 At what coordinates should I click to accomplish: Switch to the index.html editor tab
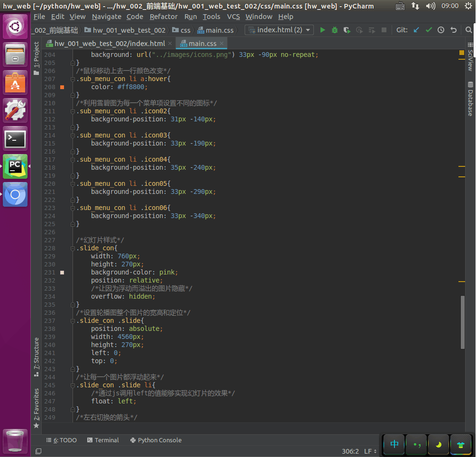(x=110, y=44)
